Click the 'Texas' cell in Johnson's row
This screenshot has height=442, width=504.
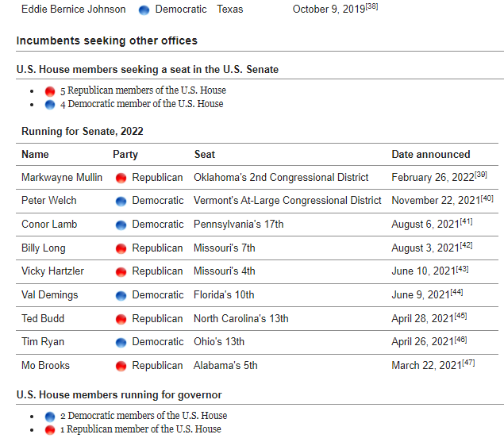click(x=230, y=10)
